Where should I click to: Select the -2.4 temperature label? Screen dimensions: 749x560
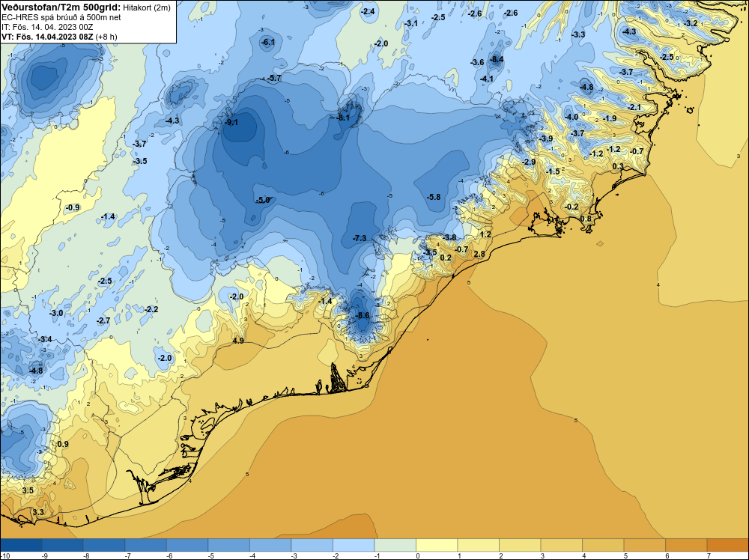[x=367, y=11]
